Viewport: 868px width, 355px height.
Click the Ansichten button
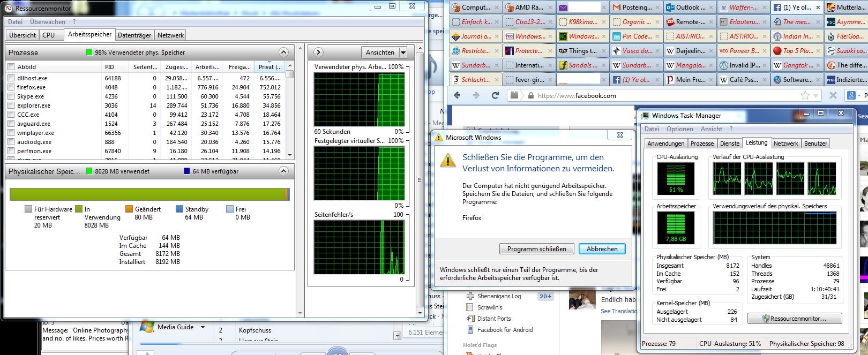380,52
